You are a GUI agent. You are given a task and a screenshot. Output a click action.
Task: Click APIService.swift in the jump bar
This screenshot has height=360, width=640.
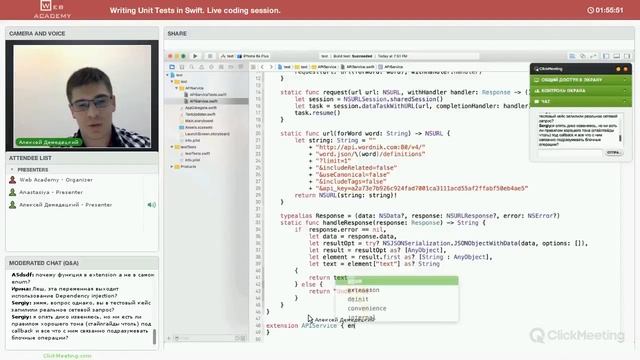pos(358,67)
